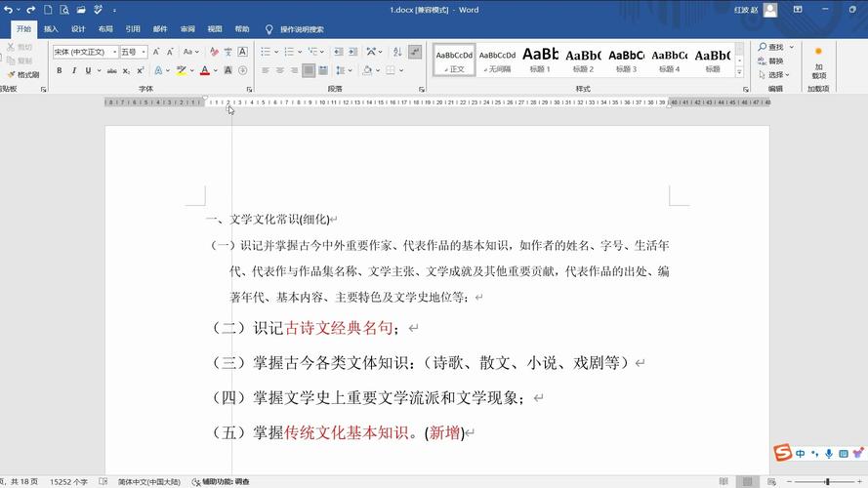Open the highlight color dropdown arrow
Viewport: 868px width, 488px height.
tap(191, 71)
